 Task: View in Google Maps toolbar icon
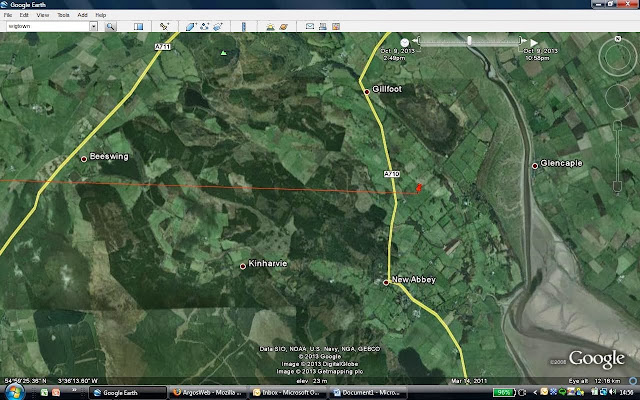(336, 27)
